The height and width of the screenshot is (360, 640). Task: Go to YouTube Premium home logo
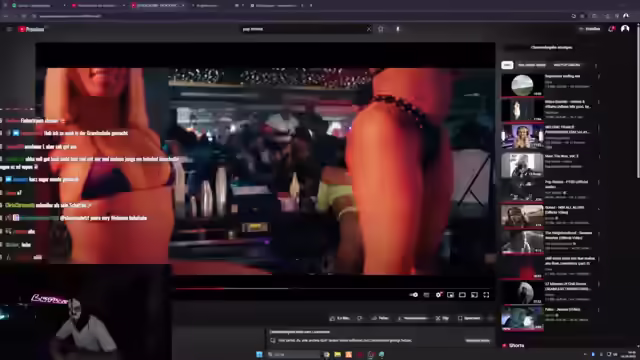[31, 29]
